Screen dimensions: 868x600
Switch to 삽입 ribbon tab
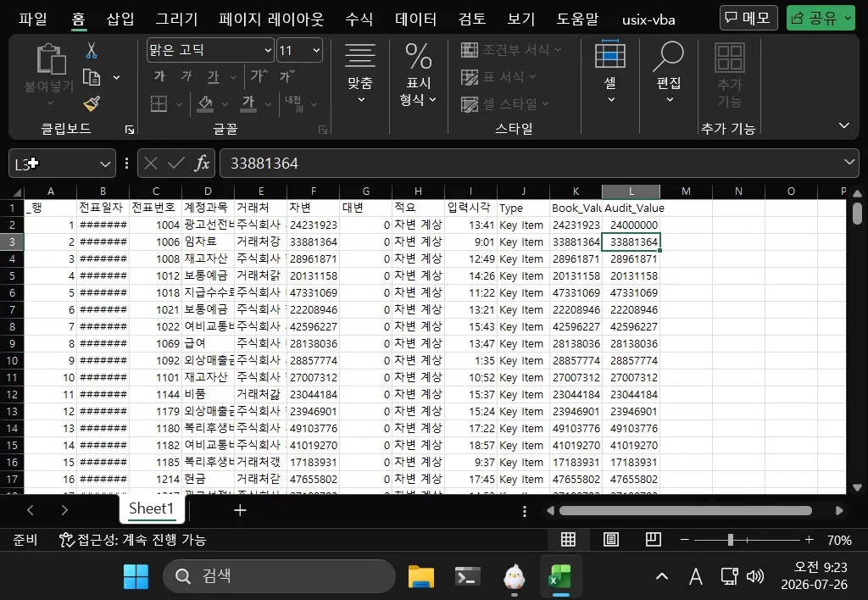click(x=120, y=19)
